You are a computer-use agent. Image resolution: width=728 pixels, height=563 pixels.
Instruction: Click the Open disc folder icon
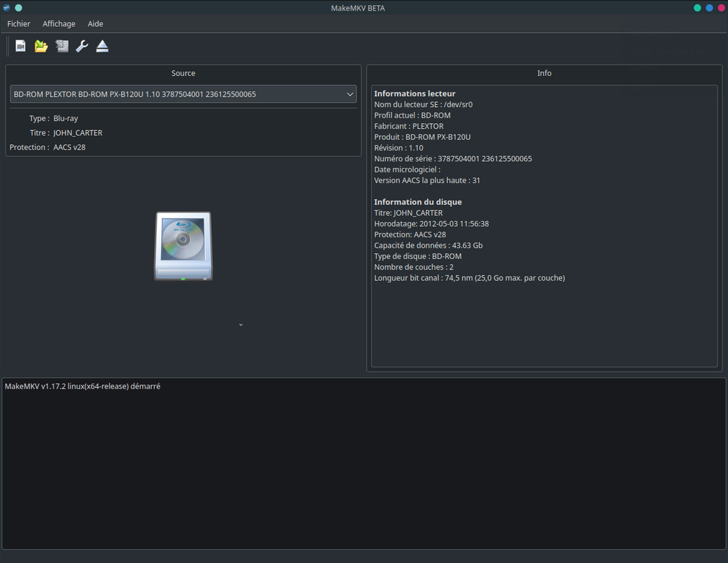41,46
